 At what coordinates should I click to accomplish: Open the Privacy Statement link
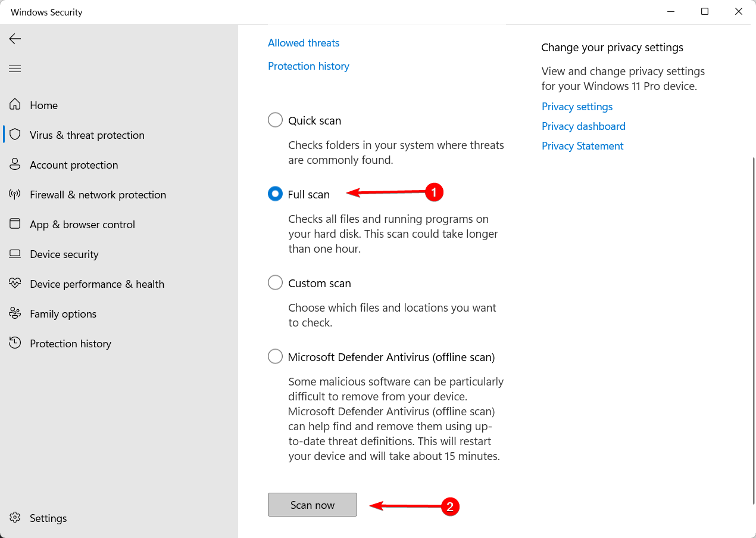pos(582,146)
